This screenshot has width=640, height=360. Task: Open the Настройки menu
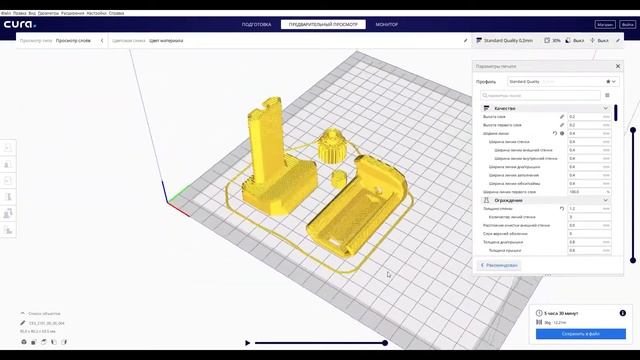coord(96,13)
